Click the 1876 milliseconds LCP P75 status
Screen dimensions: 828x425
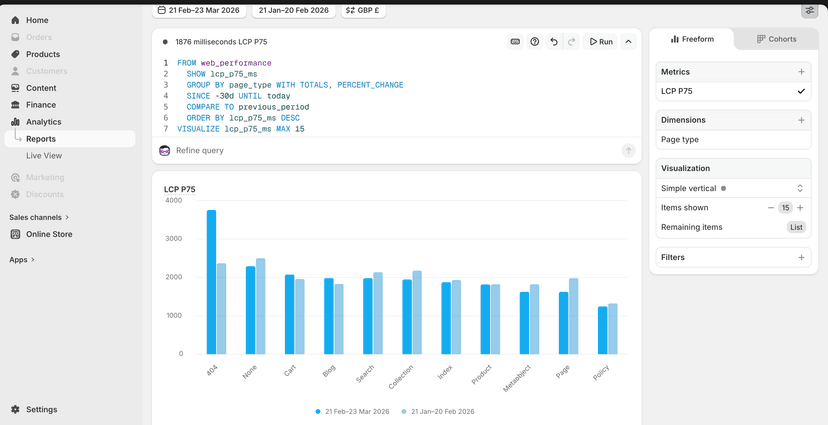coord(221,42)
